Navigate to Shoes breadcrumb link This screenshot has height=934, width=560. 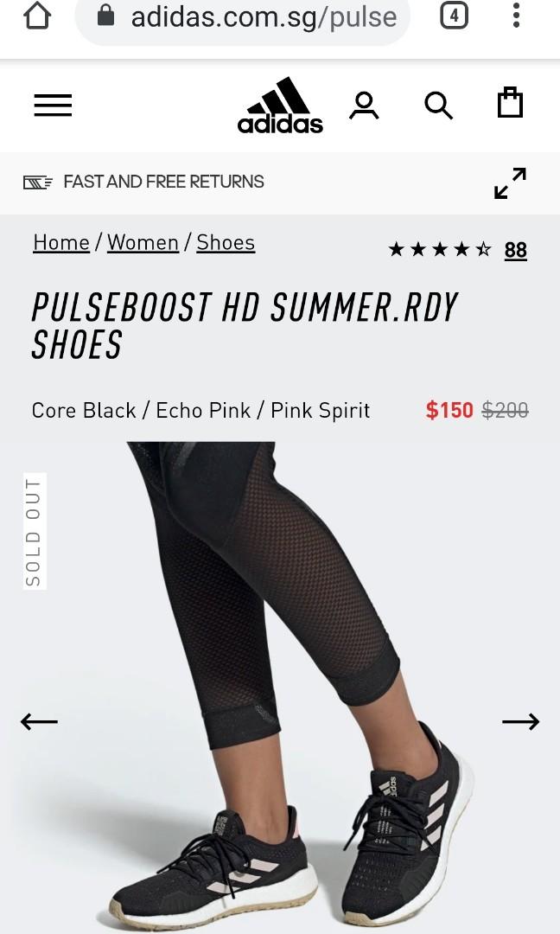pos(226,242)
